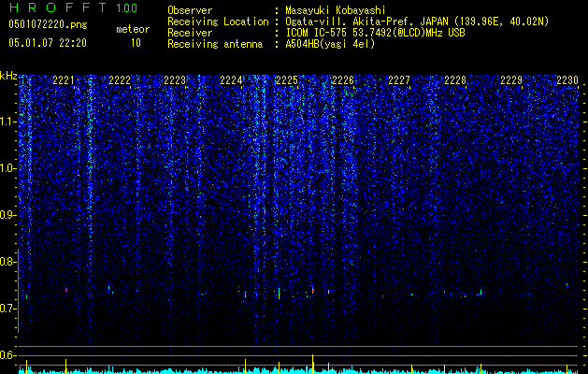Click the 0.8 kHz axis label

coord(8,262)
